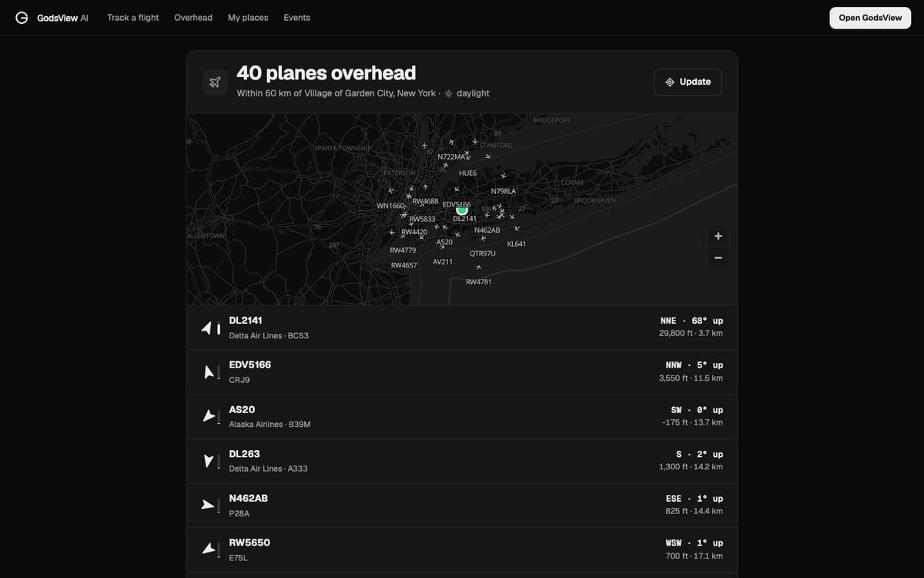Viewport: 924px width, 578px height.
Task: Open the Events page
Action: tap(297, 18)
